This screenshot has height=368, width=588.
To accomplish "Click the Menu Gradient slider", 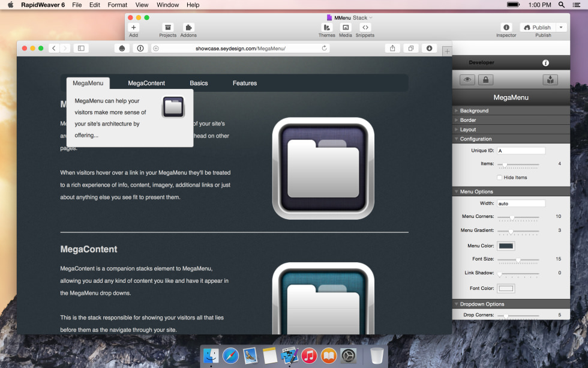I will pos(518,231).
